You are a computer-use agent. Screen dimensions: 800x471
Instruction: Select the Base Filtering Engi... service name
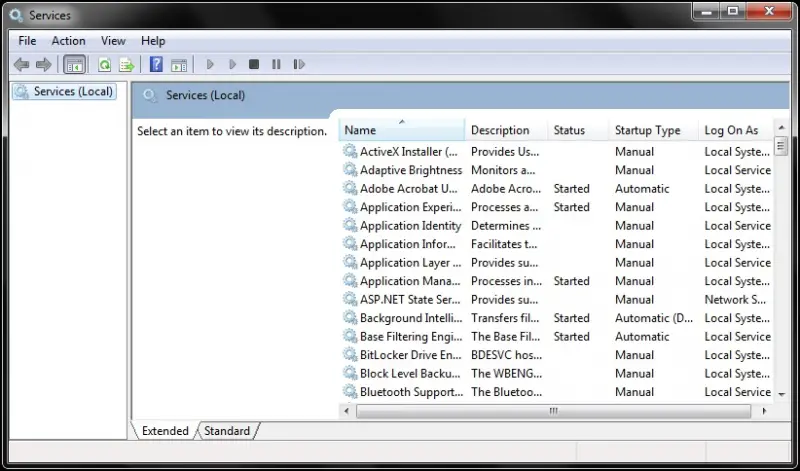(x=411, y=336)
